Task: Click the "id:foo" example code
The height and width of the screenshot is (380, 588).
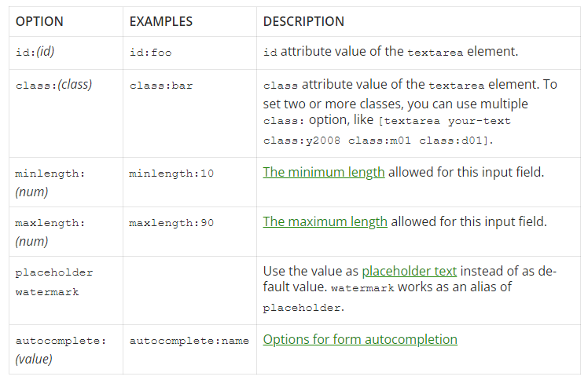Action: point(149,52)
